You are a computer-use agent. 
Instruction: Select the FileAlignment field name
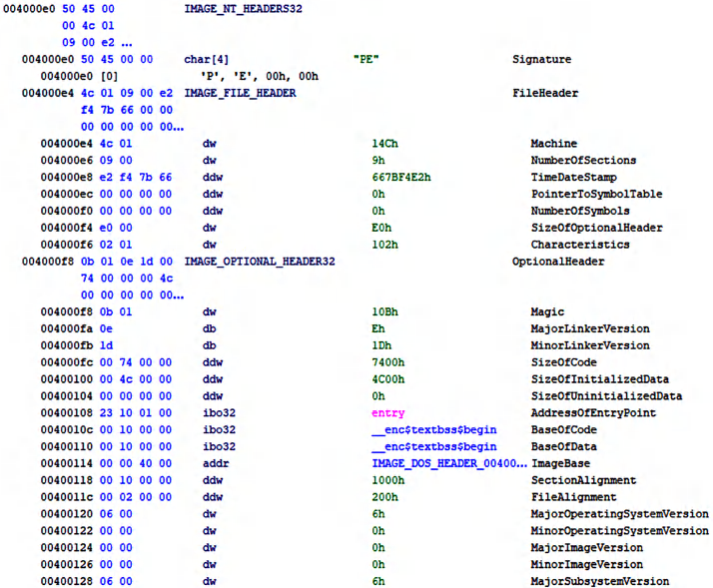coord(573,497)
